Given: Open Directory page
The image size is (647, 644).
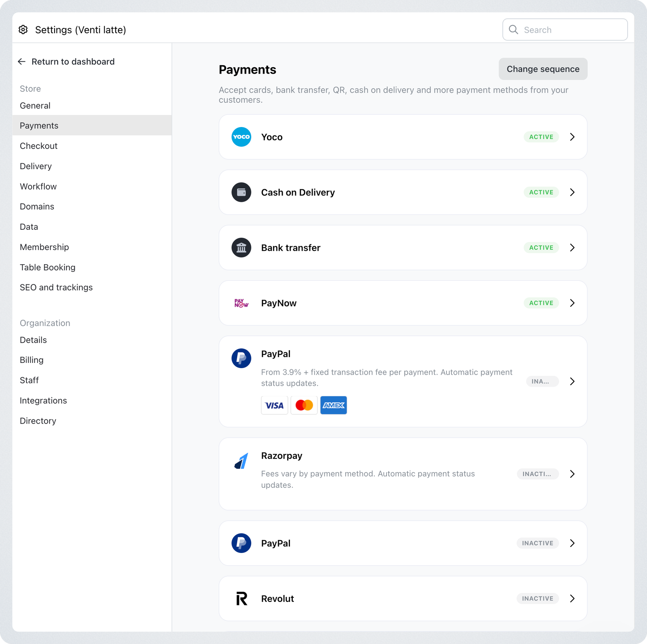Looking at the screenshot, I should 92,421.
